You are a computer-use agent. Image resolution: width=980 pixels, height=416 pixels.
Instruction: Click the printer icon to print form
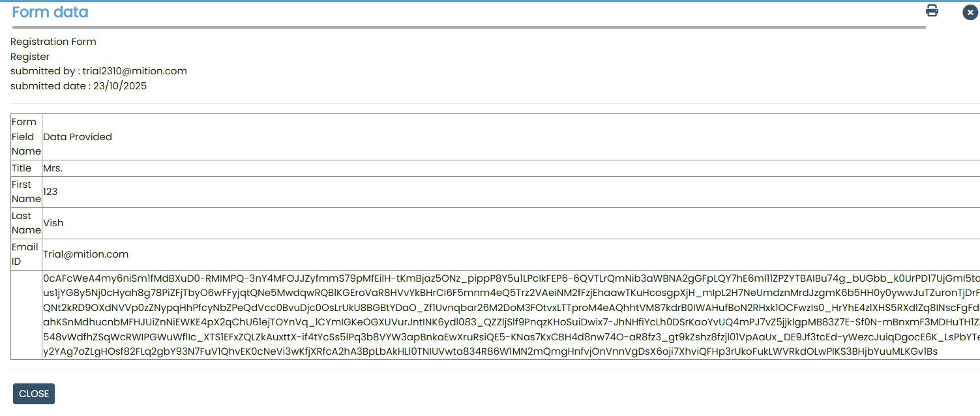(932, 10)
